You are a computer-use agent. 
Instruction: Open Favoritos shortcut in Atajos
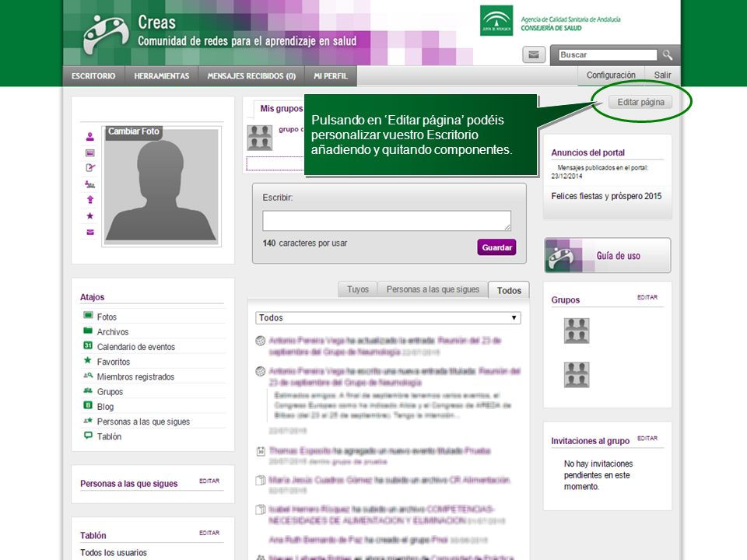pos(114,362)
